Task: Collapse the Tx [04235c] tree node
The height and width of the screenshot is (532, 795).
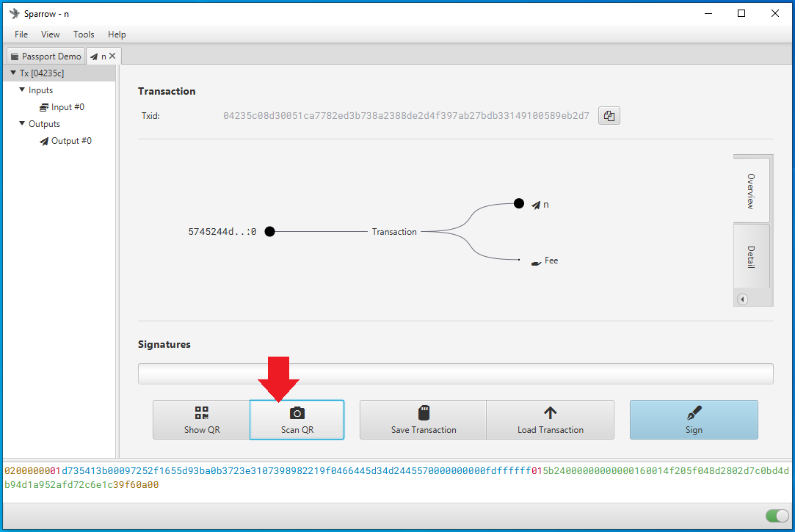Action: (13, 73)
